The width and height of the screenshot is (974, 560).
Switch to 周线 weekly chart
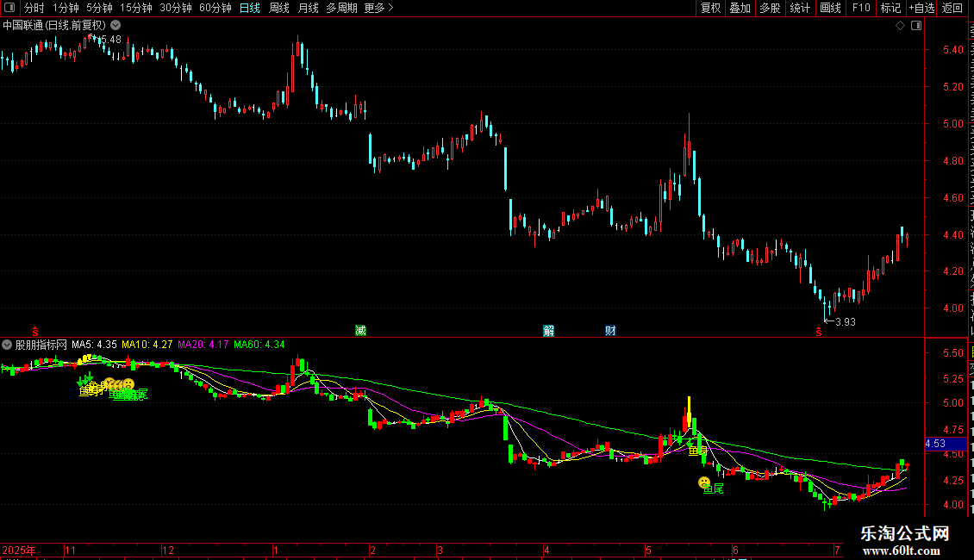click(279, 8)
